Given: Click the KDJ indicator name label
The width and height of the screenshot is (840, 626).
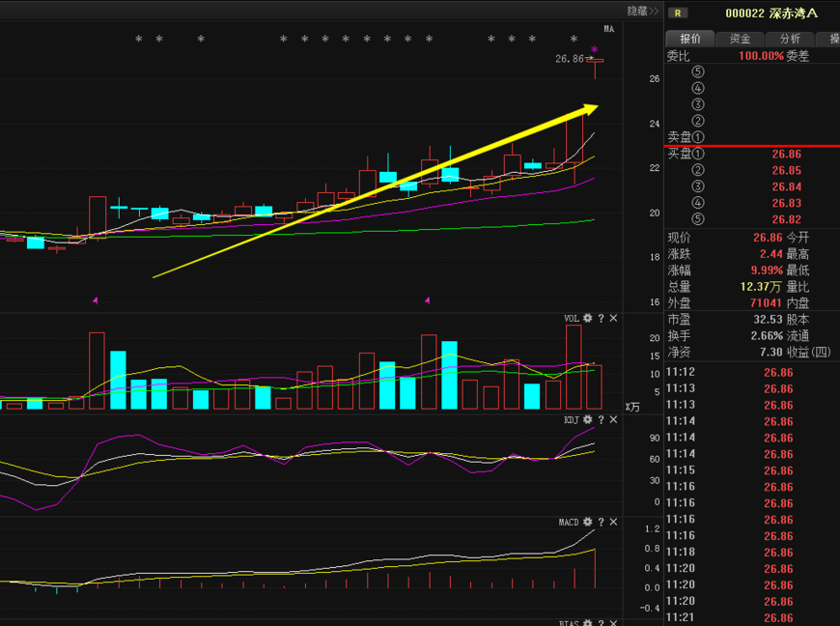Looking at the screenshot, I should click(x=572, y=419).
